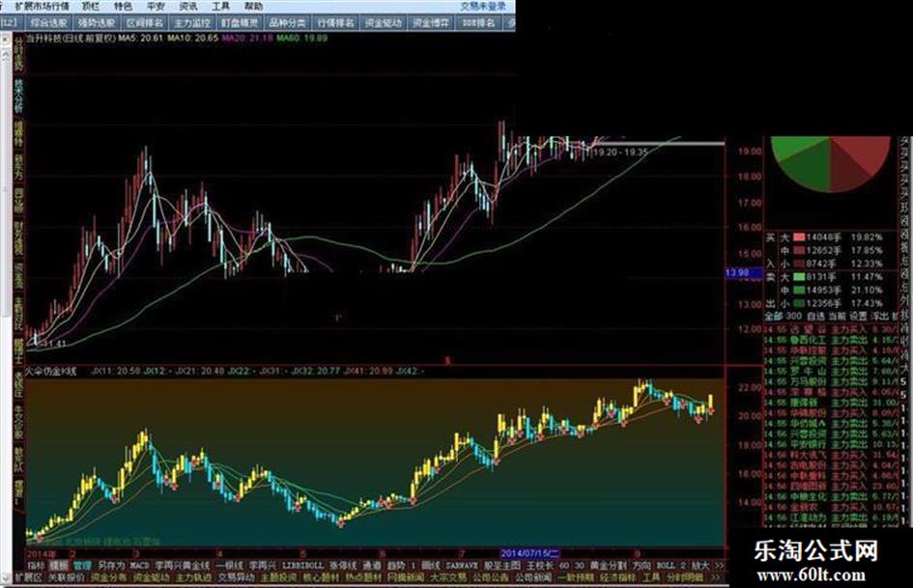Click the 盯盘精灵 toolbar button

tap(240, 23)
